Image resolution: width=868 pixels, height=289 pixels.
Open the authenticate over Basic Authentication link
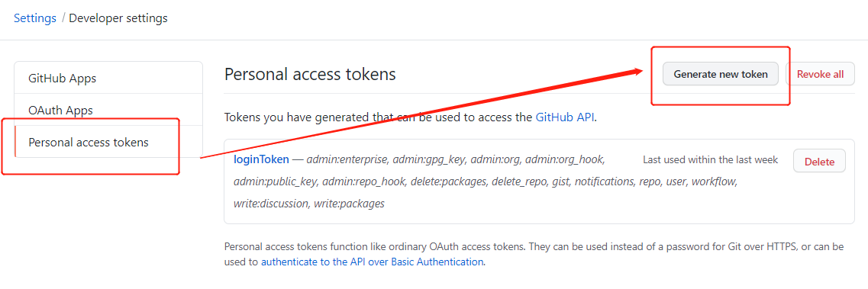372,262
